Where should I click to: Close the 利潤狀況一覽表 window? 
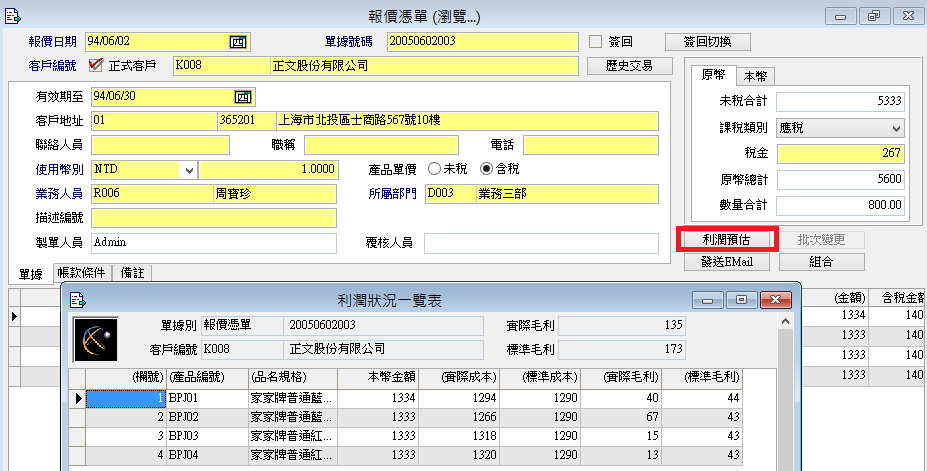pos(773,299)
